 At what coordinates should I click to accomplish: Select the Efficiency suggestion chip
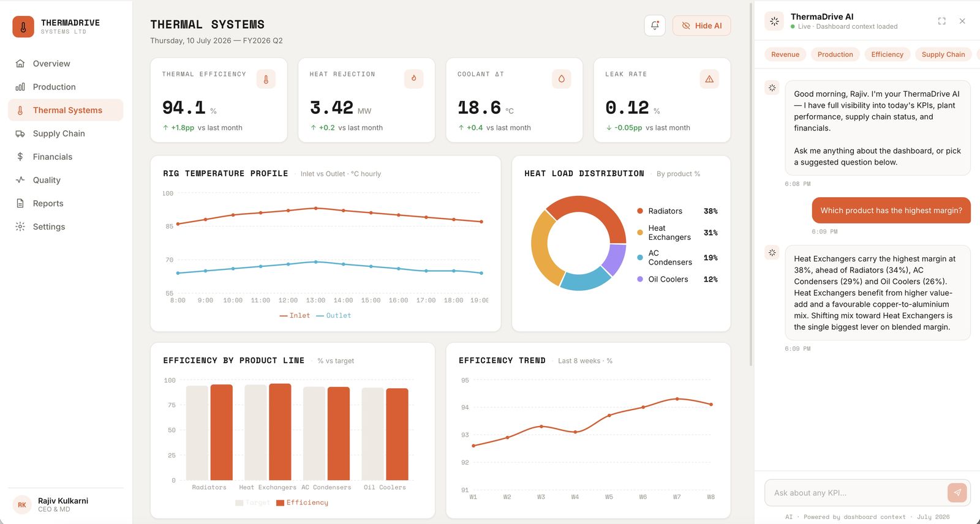tap(887, 54)
